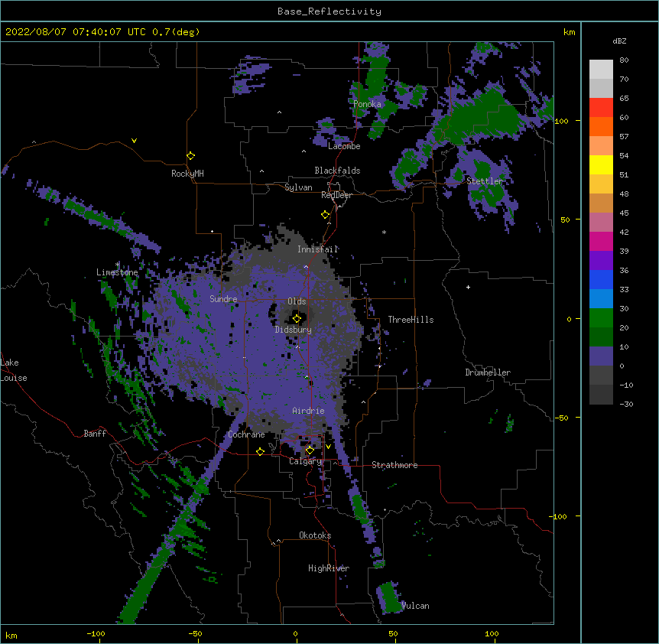Click the Base_Reflectivity title
This screenshot has width=659, height=644.
pyautogui.click(x=329, y=11)
